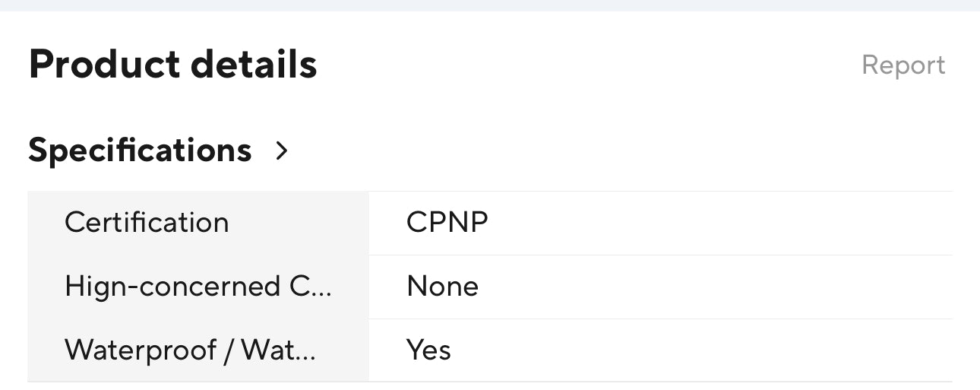Expand Specifications with the chevron arrow
The width and height of the screenshot is (980, 390).
coord(282,151)
